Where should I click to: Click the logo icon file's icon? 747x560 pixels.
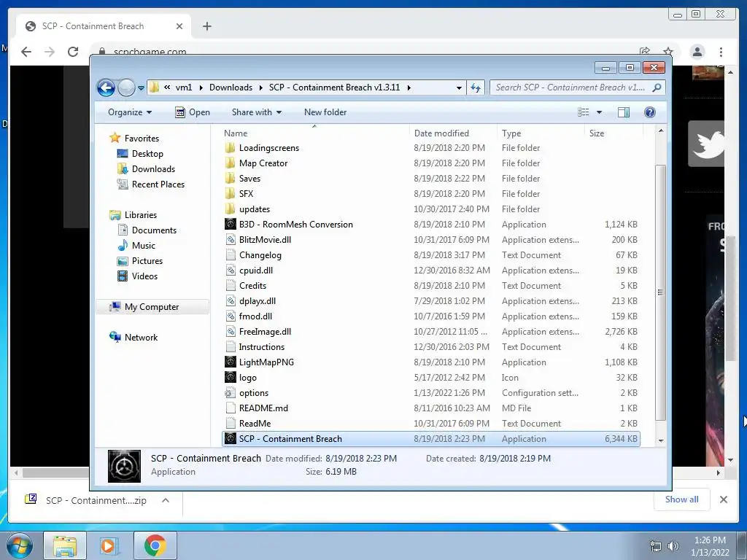click(230, 377)
